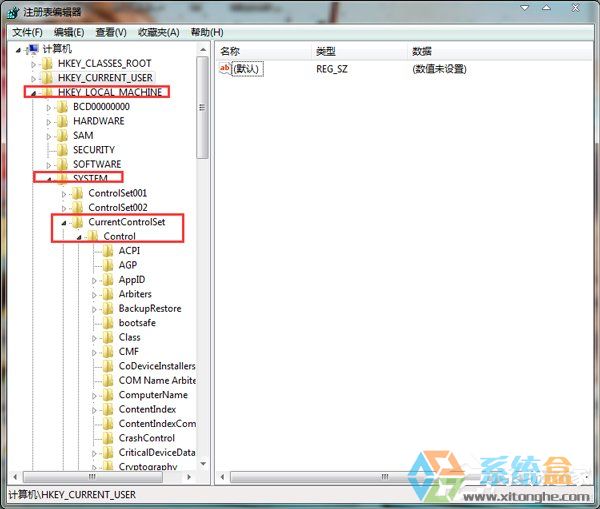This screenshot has height=509, width=600.
Task: Click the Registry Editor title bar icon
Action: pyautogui.click(x=13, y=12)
